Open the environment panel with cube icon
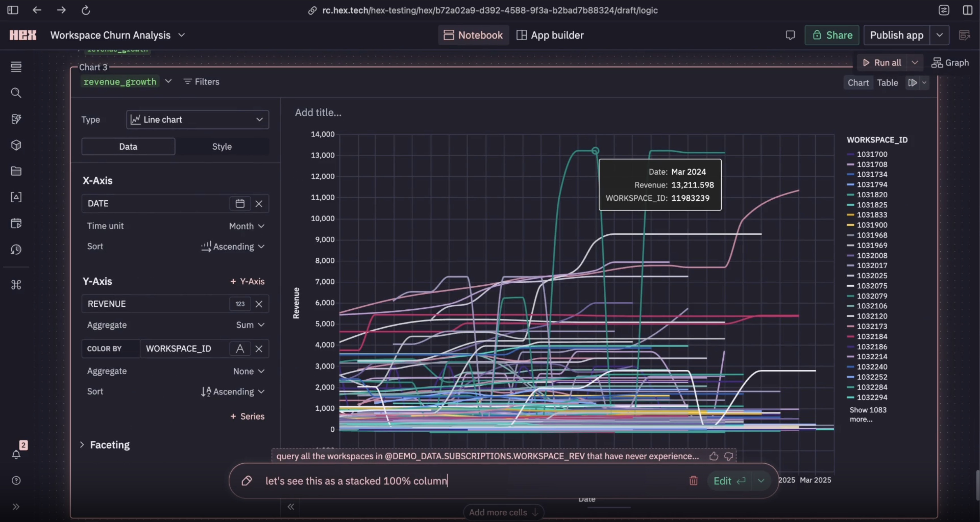 pos(16,145)
